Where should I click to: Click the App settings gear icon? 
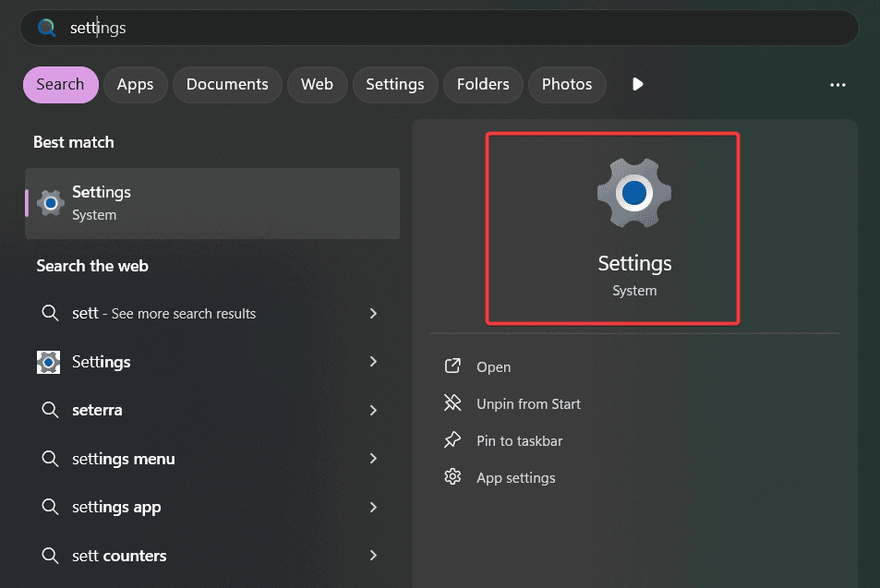pyautogui.click(x=452, y=477)
